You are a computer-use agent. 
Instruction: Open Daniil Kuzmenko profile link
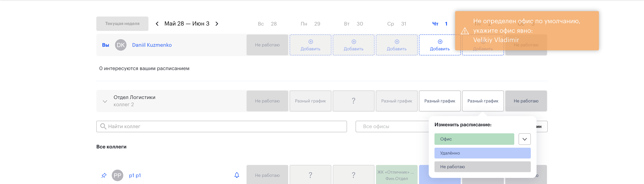tap(152, 45)
